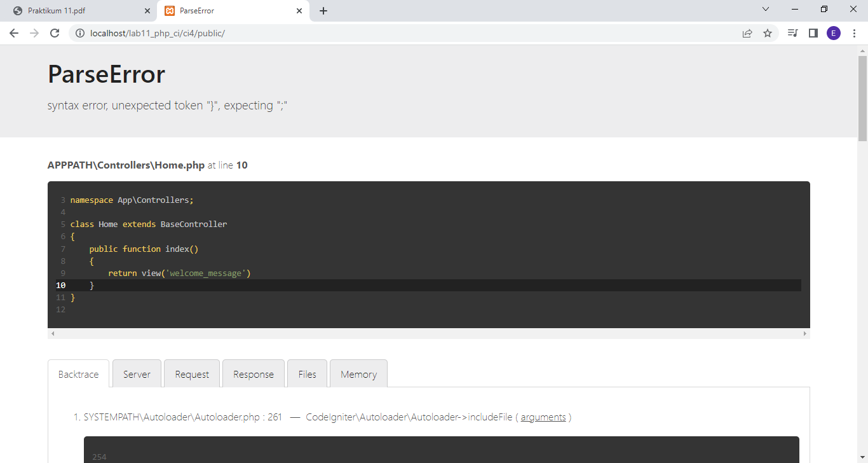Open the Memory tab on error page
The width and height of the screenshot is (868, 463).
pyautogui.click(x=358, y=374)
